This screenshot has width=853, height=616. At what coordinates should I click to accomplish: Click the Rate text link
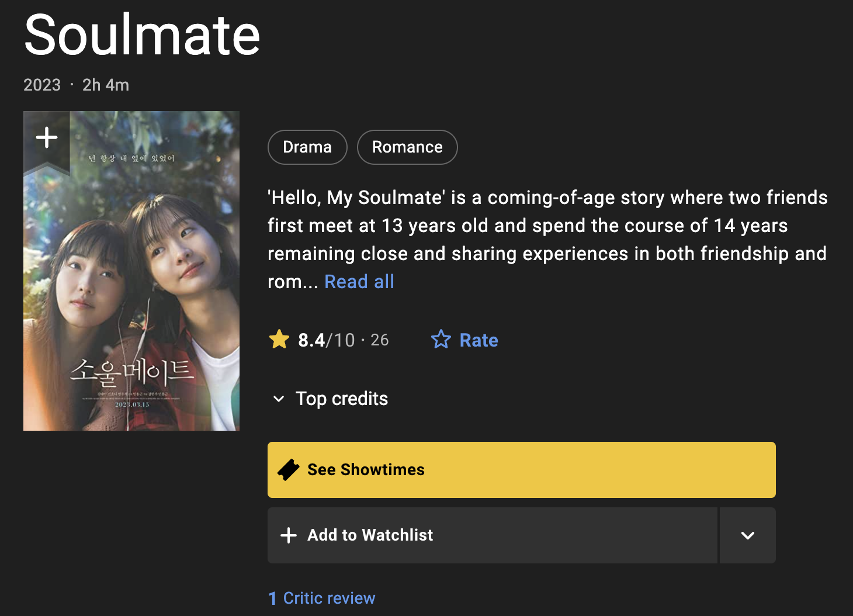[478, 340]
